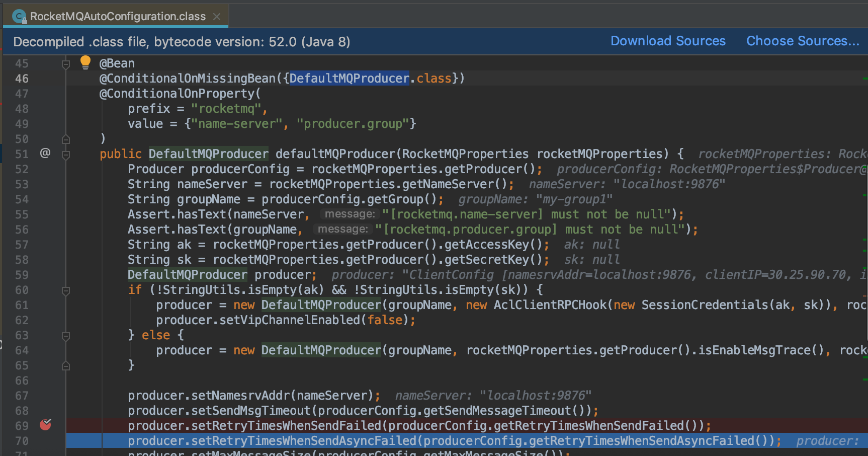Click the "ak: null" inline debug value
This screenshot has width=868, height=456.
click(592, 245)
